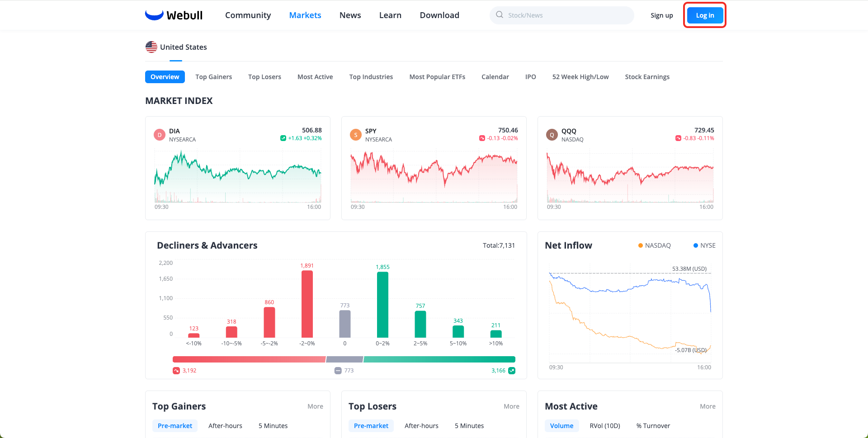Click the gray 0% bar labeled 773
Screen dimensions: 868x438
(345, 324)
